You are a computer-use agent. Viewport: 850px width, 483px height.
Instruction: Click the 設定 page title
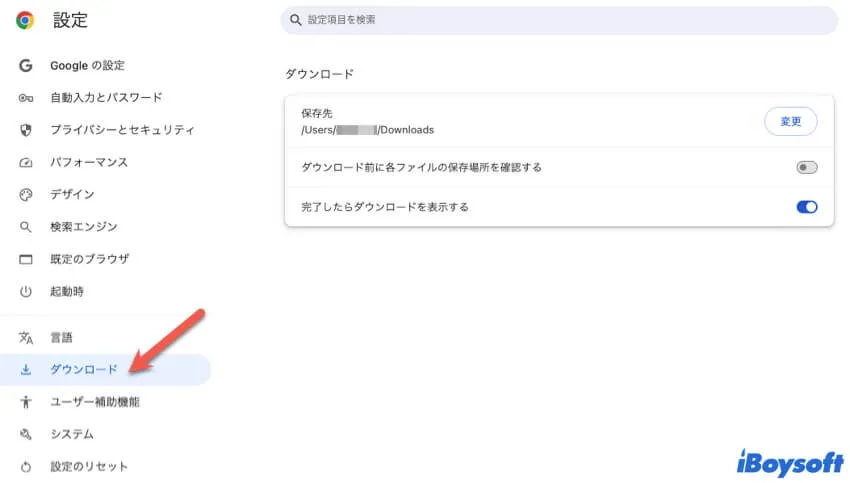click(x=70, y=20)
